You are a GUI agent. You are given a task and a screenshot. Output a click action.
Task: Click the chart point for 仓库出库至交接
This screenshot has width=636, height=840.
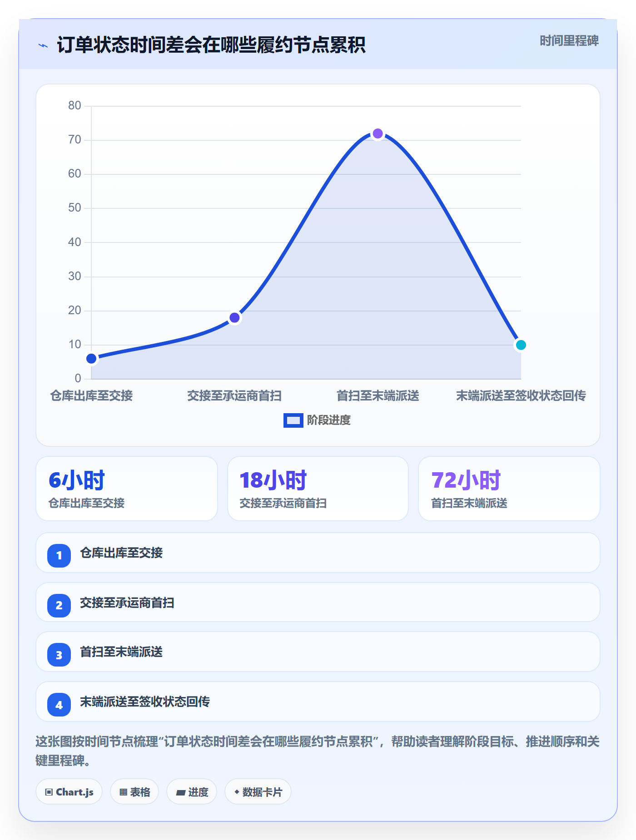(91, 359)
